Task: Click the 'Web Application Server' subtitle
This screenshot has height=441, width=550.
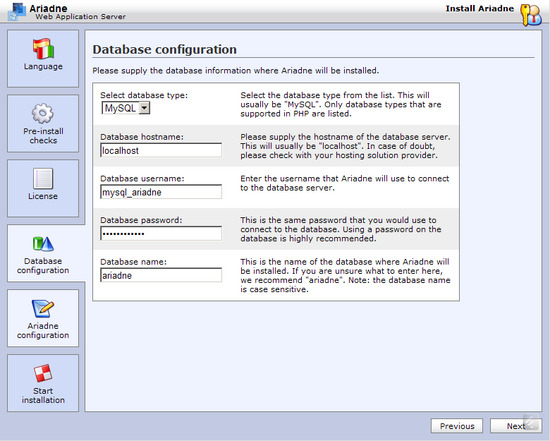Action: (x=80, y=16)
